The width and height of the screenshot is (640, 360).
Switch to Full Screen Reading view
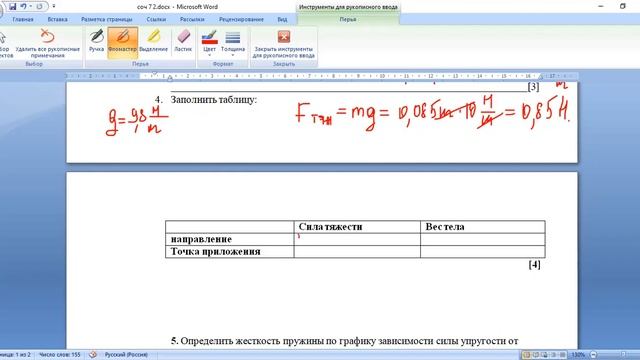coord(536,355)
